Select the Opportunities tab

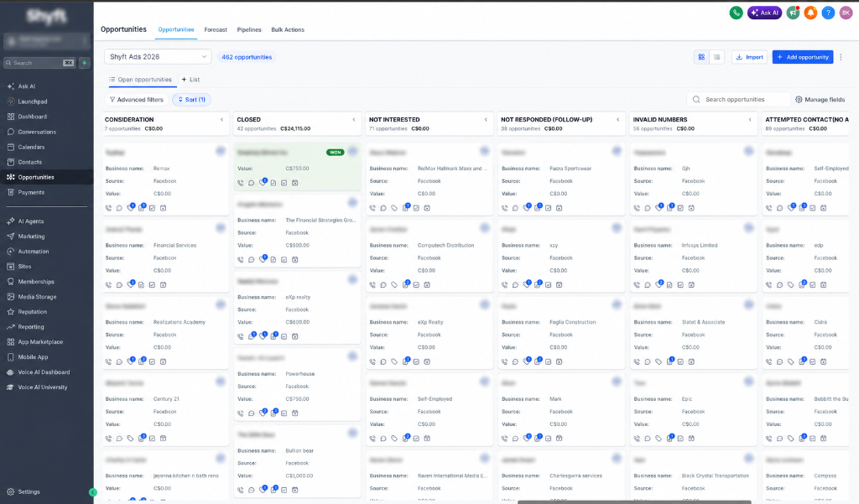coord(176,29)
